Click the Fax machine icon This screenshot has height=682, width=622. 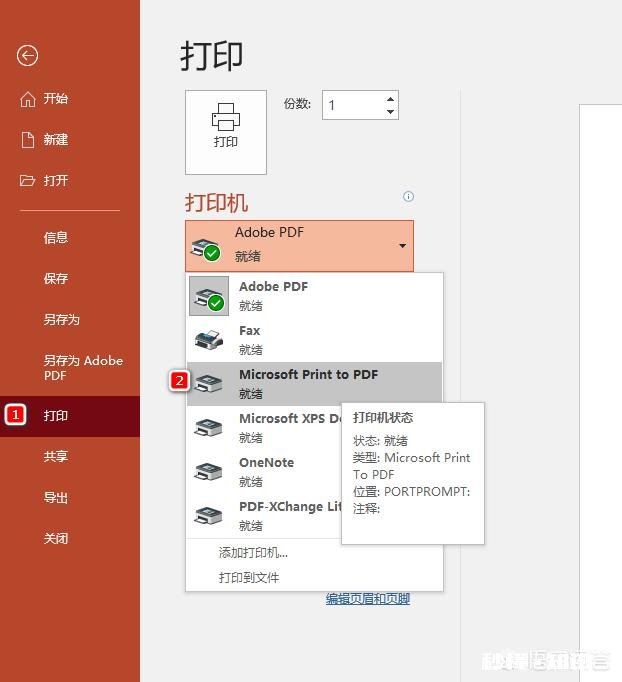point(209,340)
